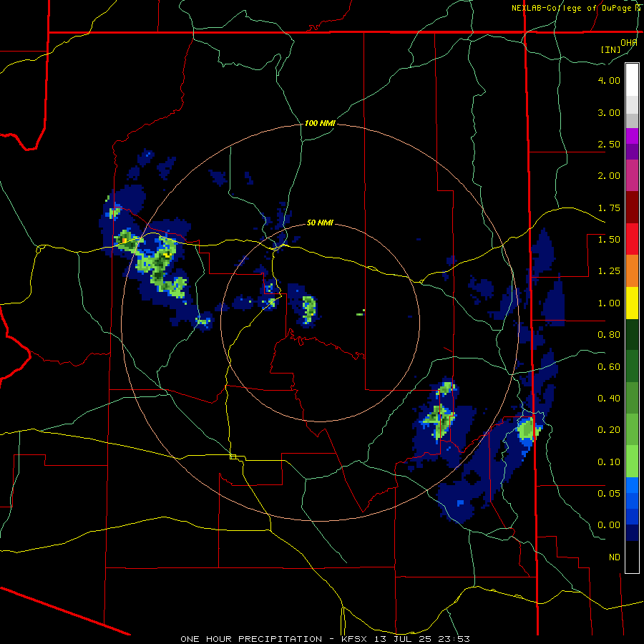Screen dimensions: 644x644
Task: Click the bright red legend swatch
Action: point(632,239)
